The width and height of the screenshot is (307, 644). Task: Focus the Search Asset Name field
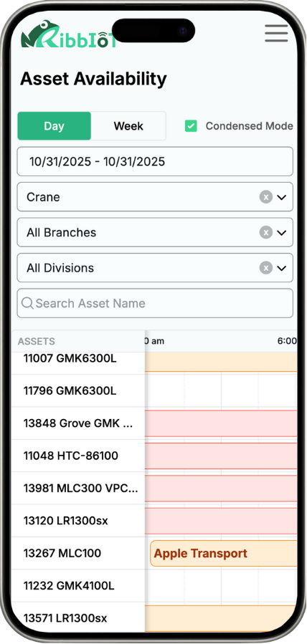[x=155, y=303]
